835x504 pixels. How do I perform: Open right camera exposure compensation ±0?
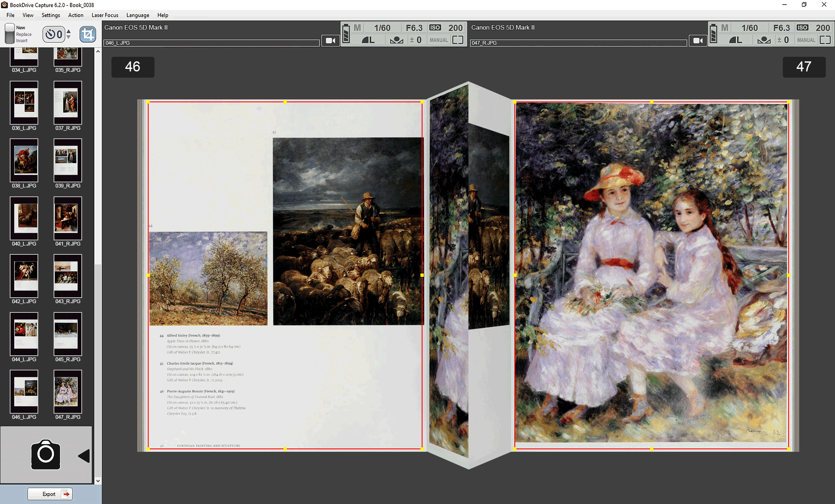click(783, 40)
